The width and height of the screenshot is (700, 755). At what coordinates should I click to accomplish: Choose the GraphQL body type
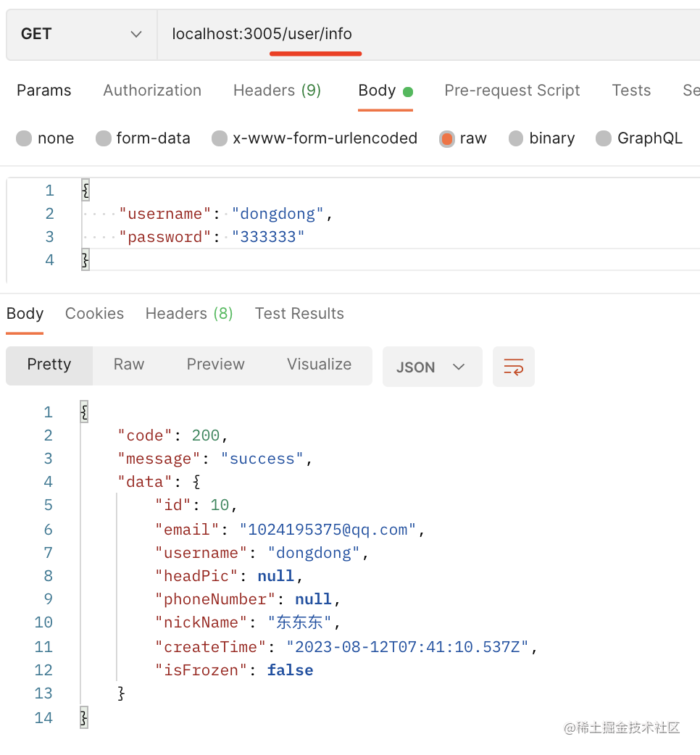604,138
